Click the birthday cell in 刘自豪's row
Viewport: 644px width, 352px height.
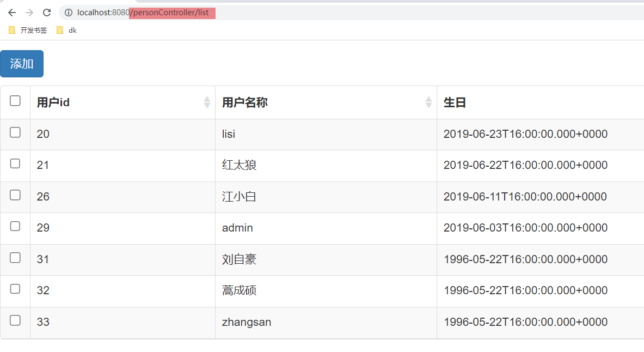point(541,260)
